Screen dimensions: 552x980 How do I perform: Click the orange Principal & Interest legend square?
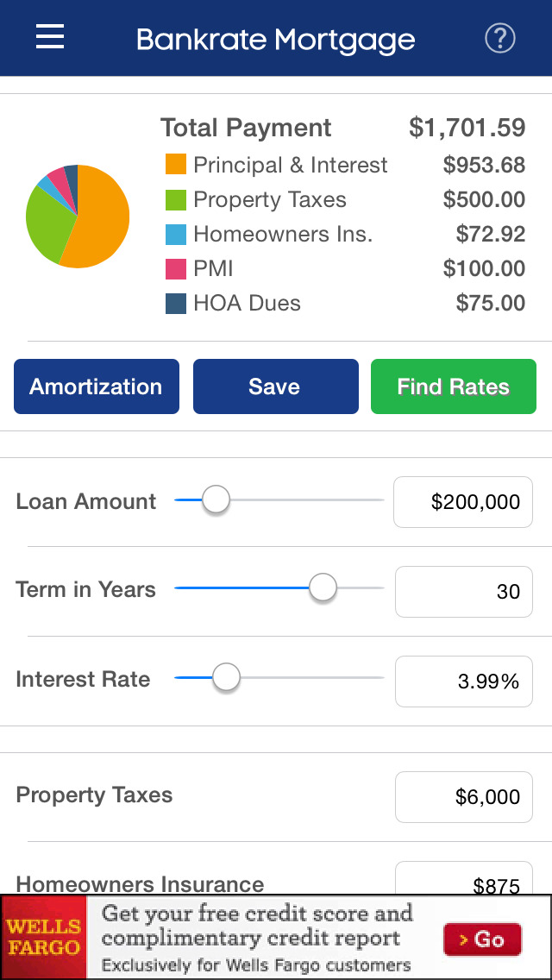tap(175, 165)
